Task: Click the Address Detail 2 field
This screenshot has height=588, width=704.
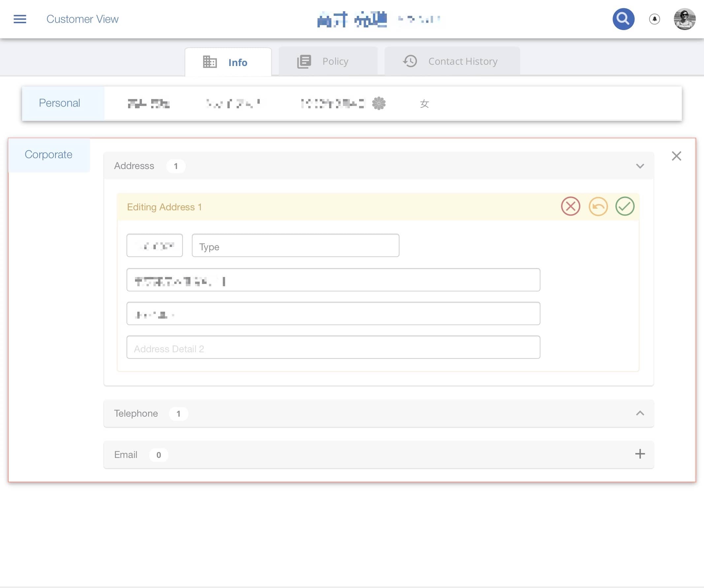Action: [x=333, y=348]
